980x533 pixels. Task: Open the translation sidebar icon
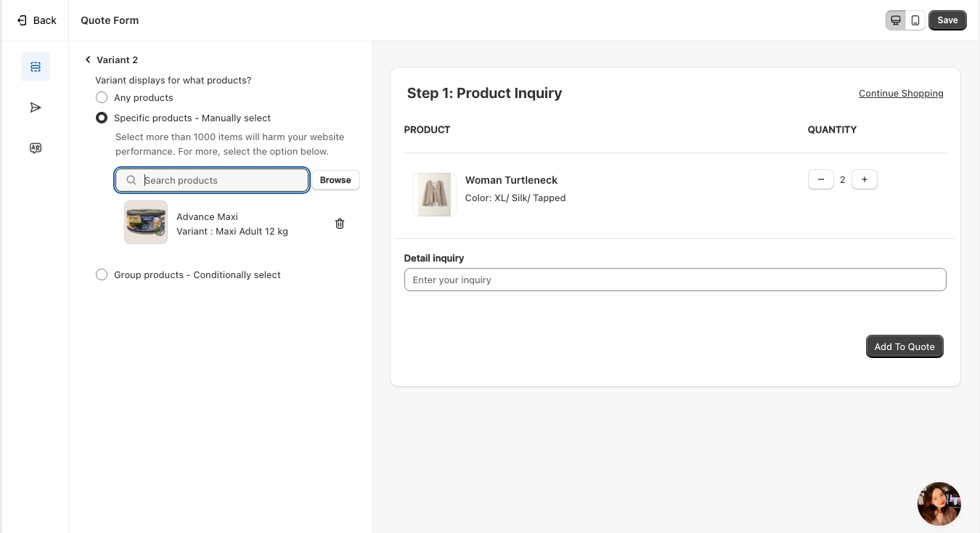tap(36, 148)
